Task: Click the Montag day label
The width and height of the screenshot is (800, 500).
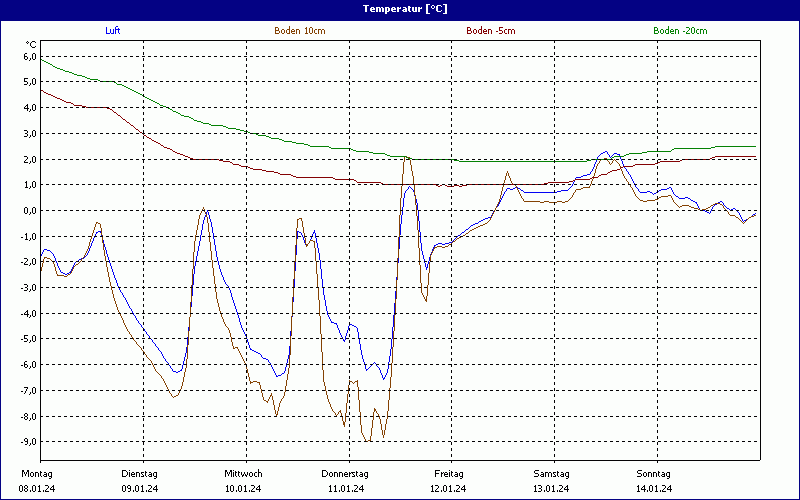Action: [x=36, y=473]
